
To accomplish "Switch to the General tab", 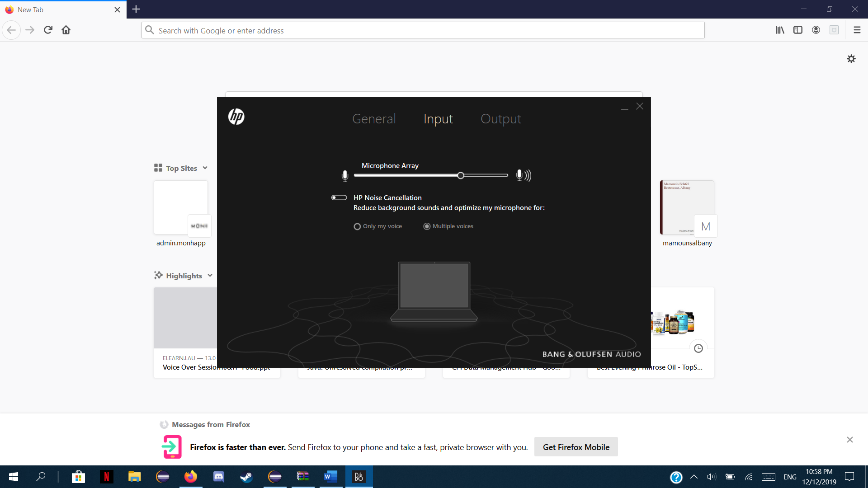I will 374,119.
